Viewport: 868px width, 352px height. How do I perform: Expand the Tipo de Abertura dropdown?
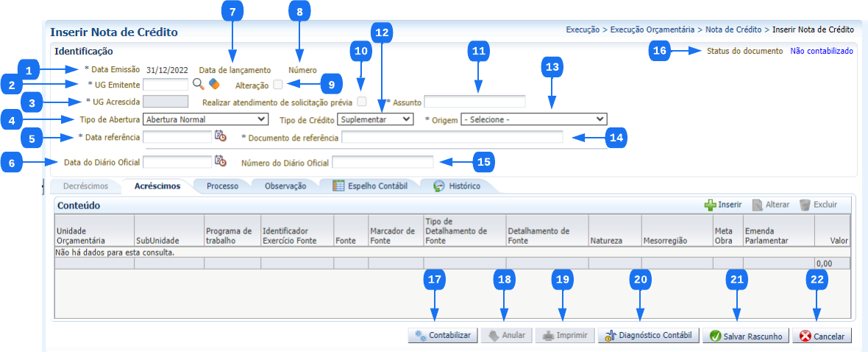pos(206,119)
